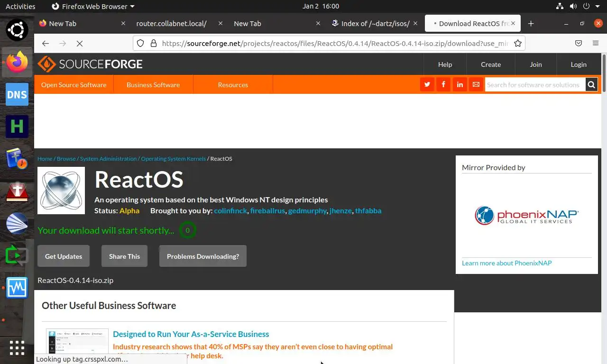
Task: Bookmark this page with star icon
Action: pos(518,43)
